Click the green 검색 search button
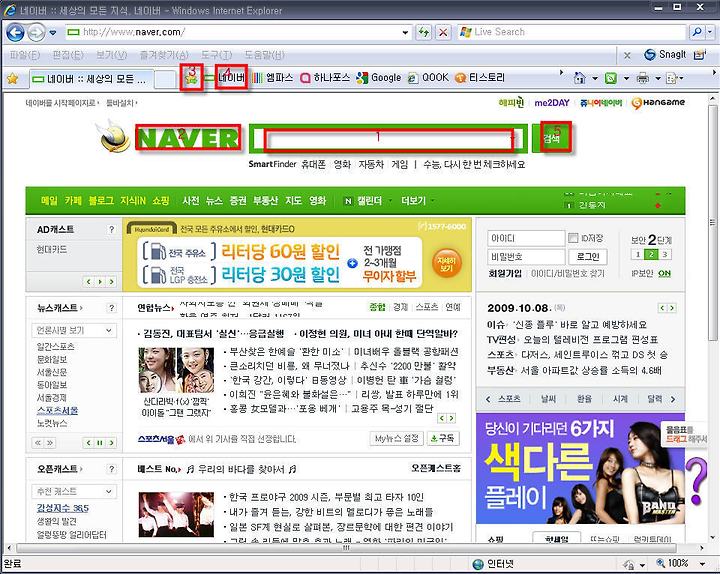 pyautogui.click(x=551, y=138)
